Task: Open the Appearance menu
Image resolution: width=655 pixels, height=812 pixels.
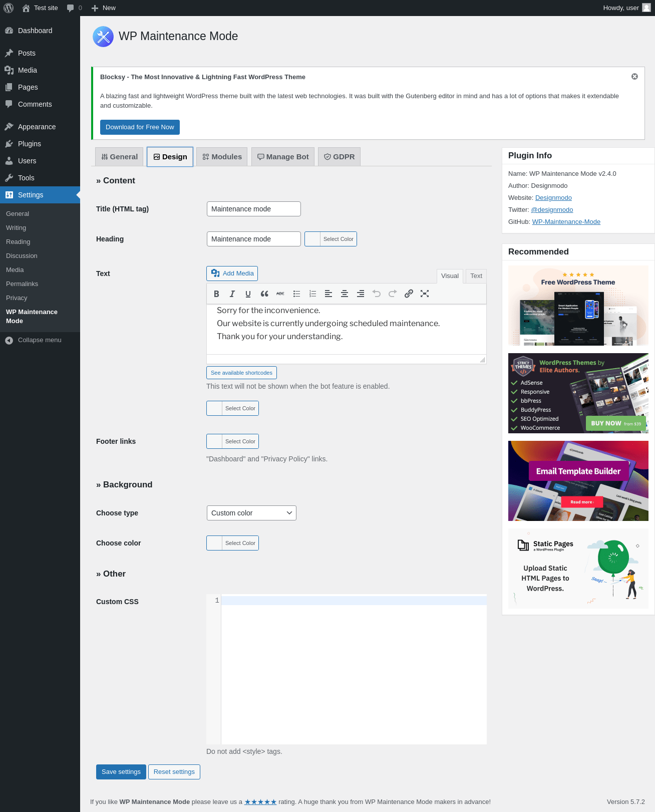Action: pyautogui.click(x=40, y=127)
